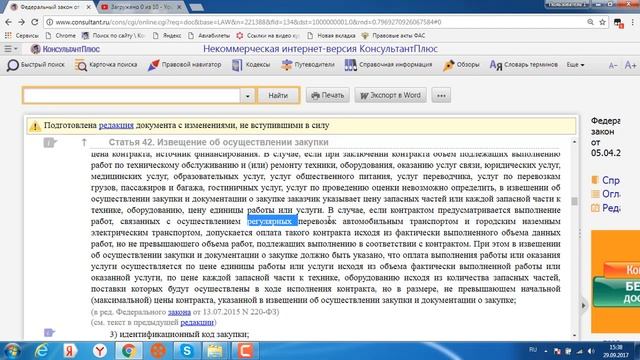Screen dimensions: 640x360
Task: Bookmark page with star icon
Action: click(x=602, y=22)
